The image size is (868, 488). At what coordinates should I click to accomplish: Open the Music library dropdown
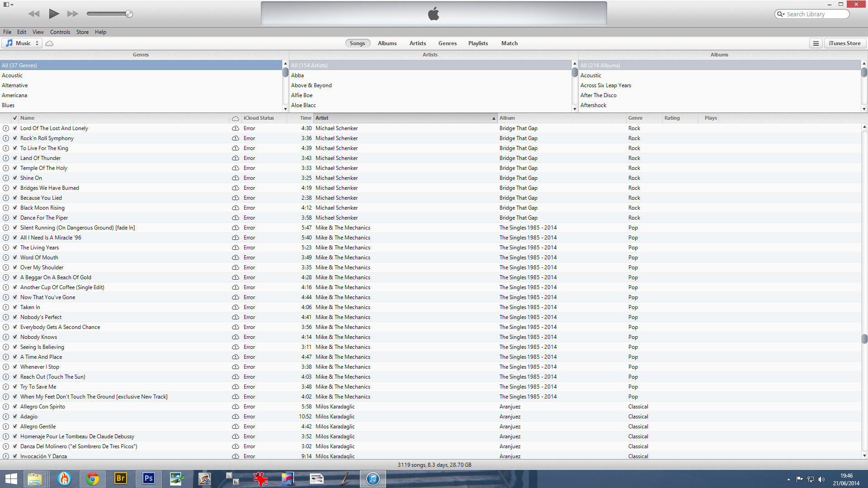click(23, 43)
